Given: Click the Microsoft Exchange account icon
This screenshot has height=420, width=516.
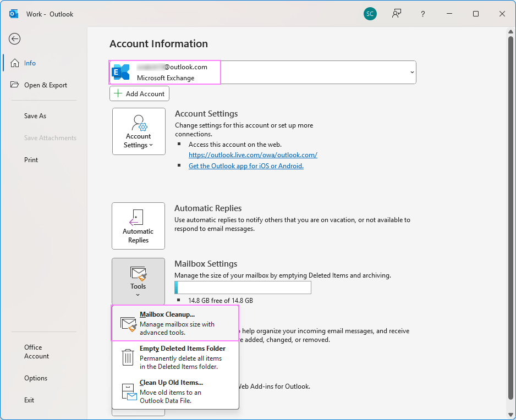Looking at the screenshot, I should [121, 72].
